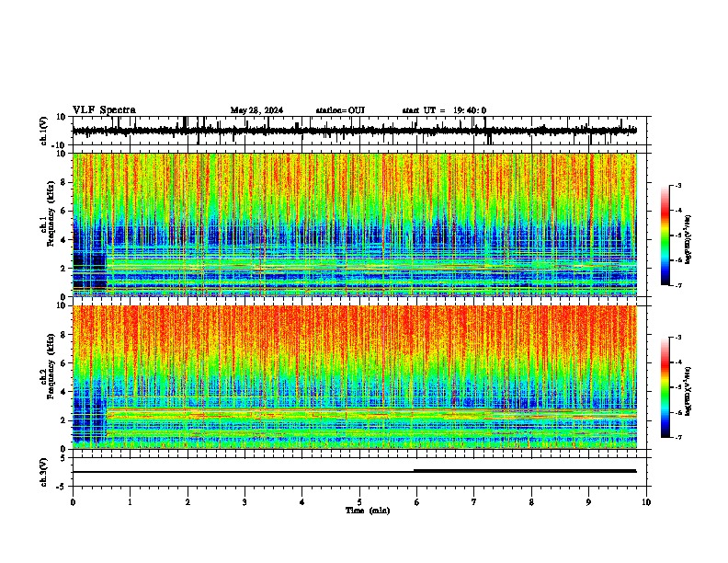The width and height of the screenshot is (728, 563).
Task: Click the time axis tick label "5"
Action: [359, 502]
